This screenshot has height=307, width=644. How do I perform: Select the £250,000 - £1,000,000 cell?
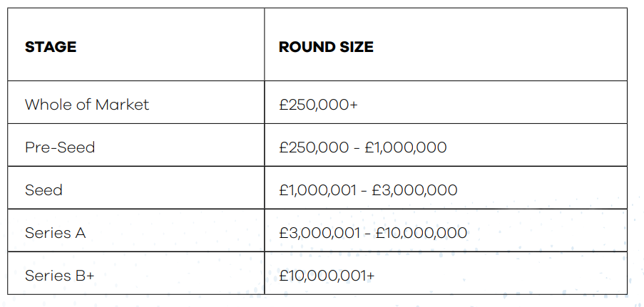click(446, 145)
